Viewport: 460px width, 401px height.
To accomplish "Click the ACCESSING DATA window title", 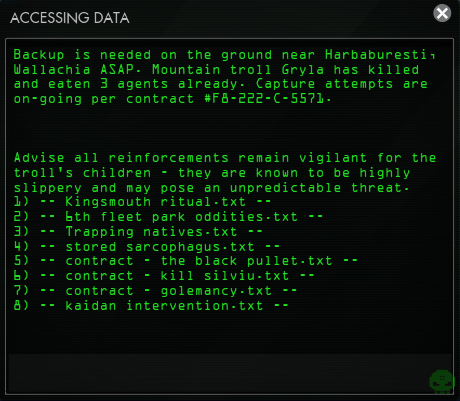I will point(70,18).
